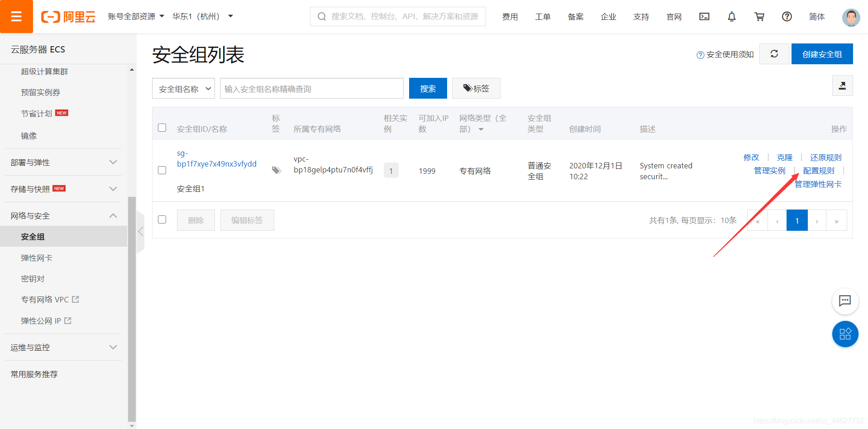The image size is (868, 429).
Task: Open the 费用 top menu
Action: click(510, 17)
